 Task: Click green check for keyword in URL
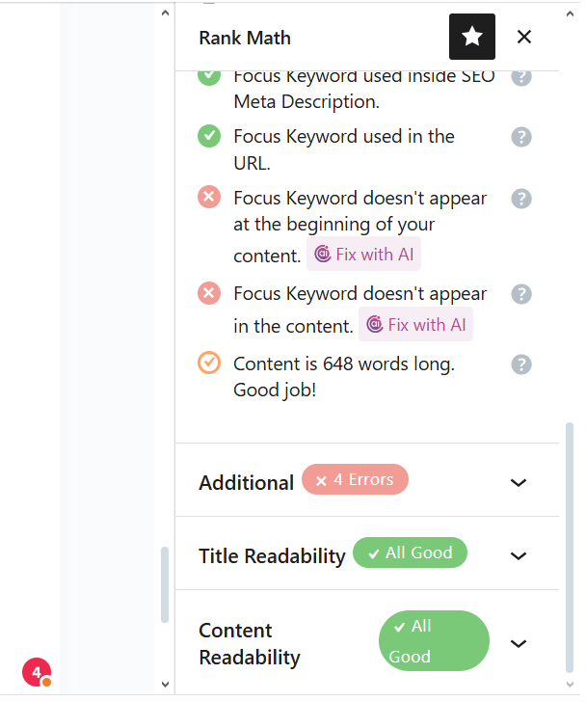(x=209, y=136)
